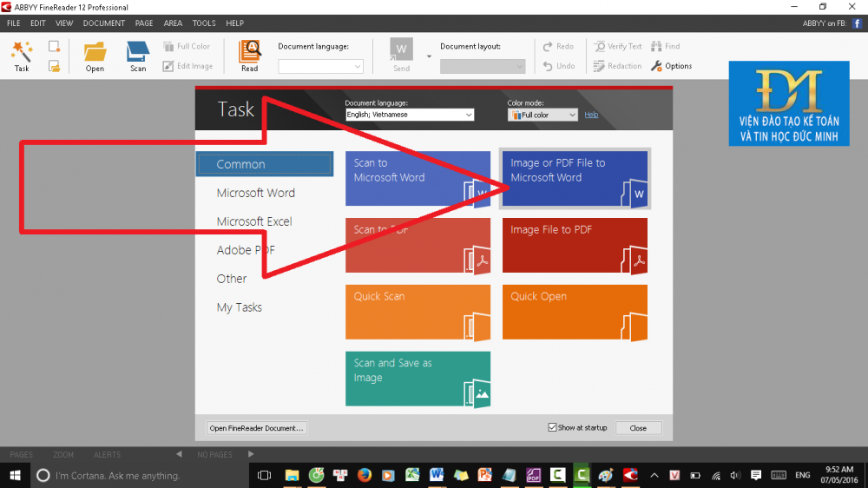Viewport: 868px width, 488px height.
Task: Open the Task wizard toolbar icon
Action: click(22, 56)
